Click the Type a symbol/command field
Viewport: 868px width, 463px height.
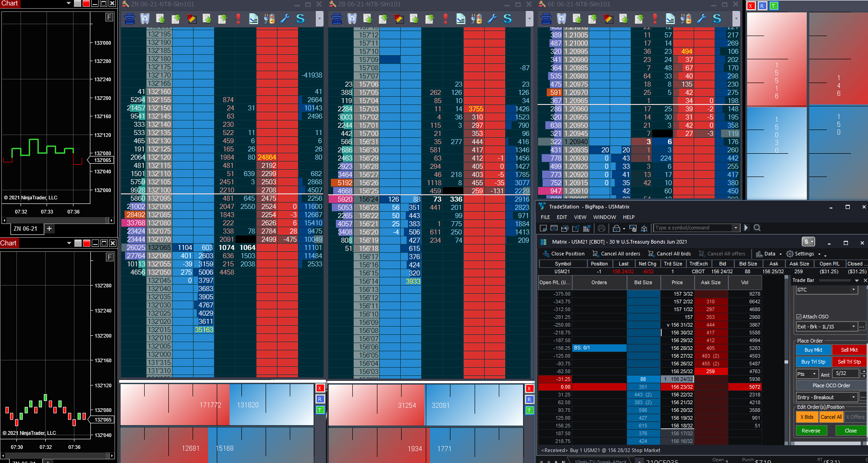click(693, 228)
